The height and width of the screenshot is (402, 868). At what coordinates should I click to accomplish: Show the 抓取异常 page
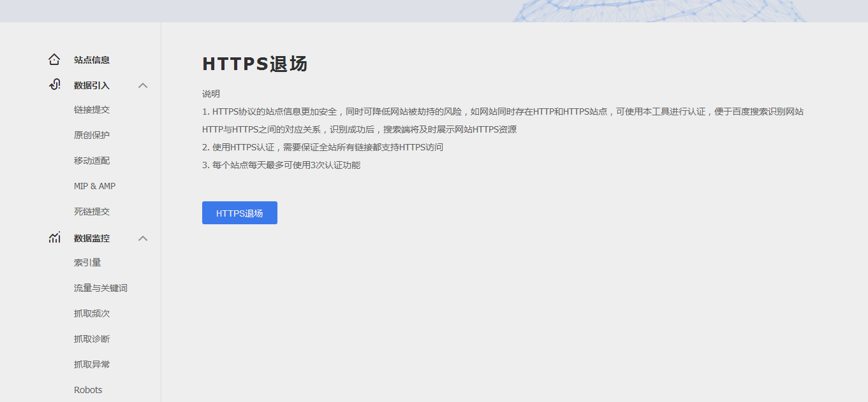click(x=92, y=364)
